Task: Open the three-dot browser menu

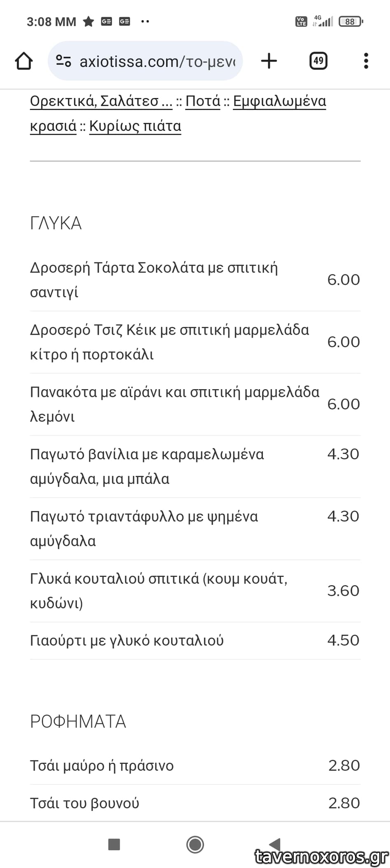Action: click(x=366, y=61)
